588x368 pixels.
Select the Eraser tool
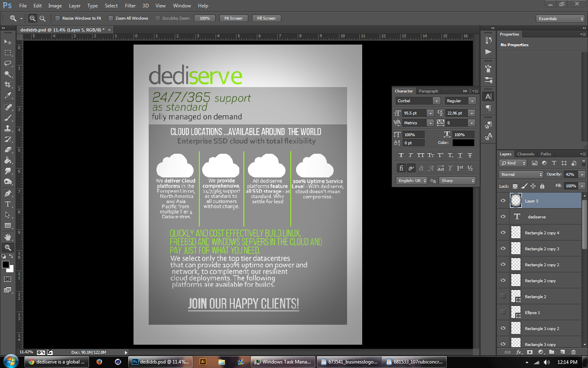click(8, 150)
